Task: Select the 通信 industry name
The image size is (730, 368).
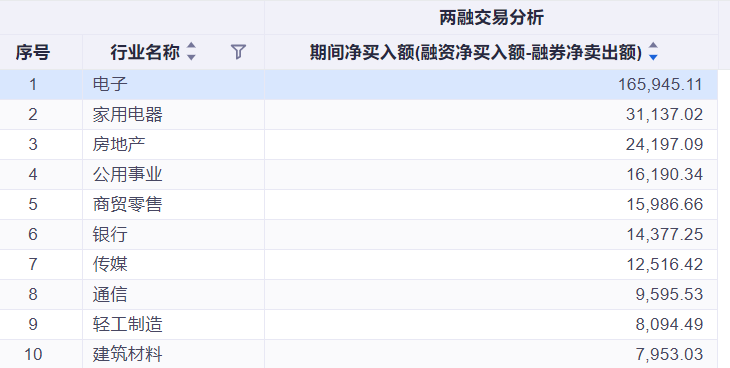Action: 110,294
